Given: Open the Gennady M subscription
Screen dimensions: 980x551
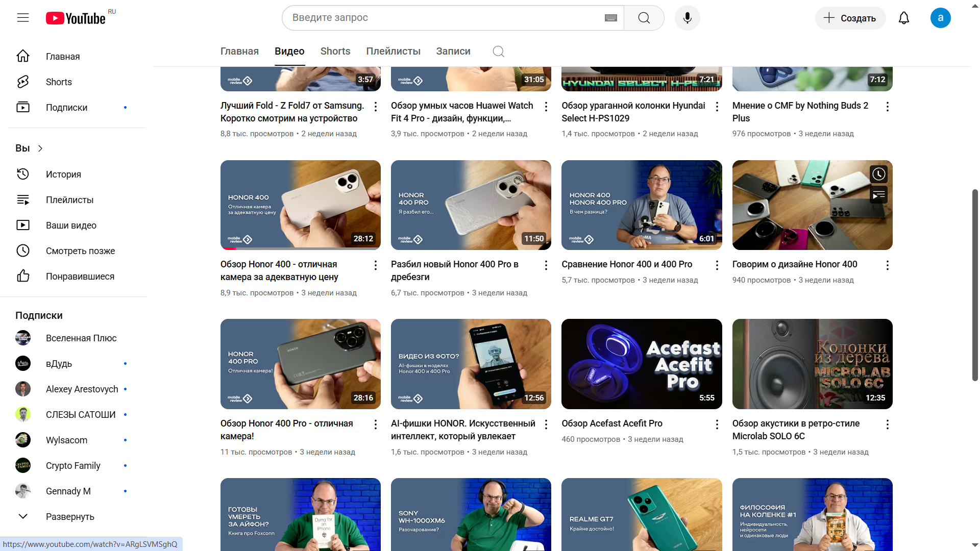Looking at the screenshot, I should pos(77,491).
